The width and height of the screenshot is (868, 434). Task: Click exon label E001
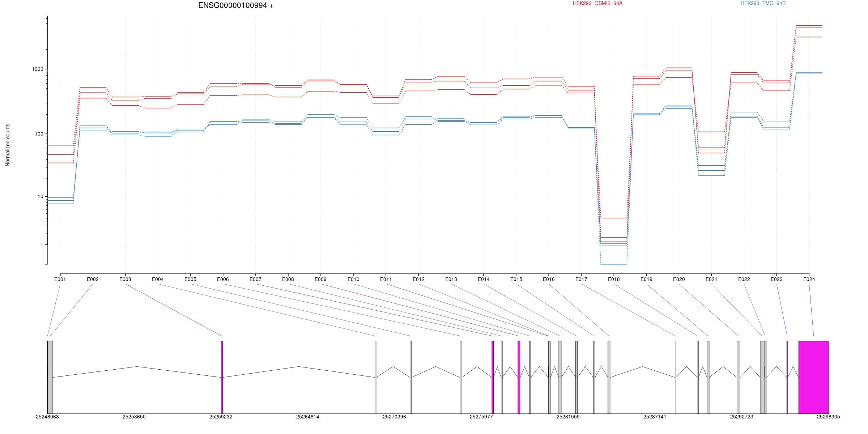pyautogui.click(x=60, y=279)
